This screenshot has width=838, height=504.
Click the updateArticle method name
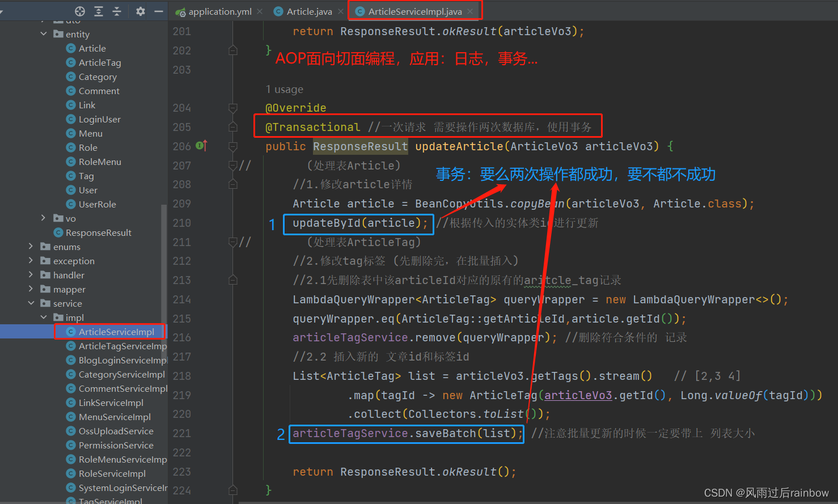point(459,146)
